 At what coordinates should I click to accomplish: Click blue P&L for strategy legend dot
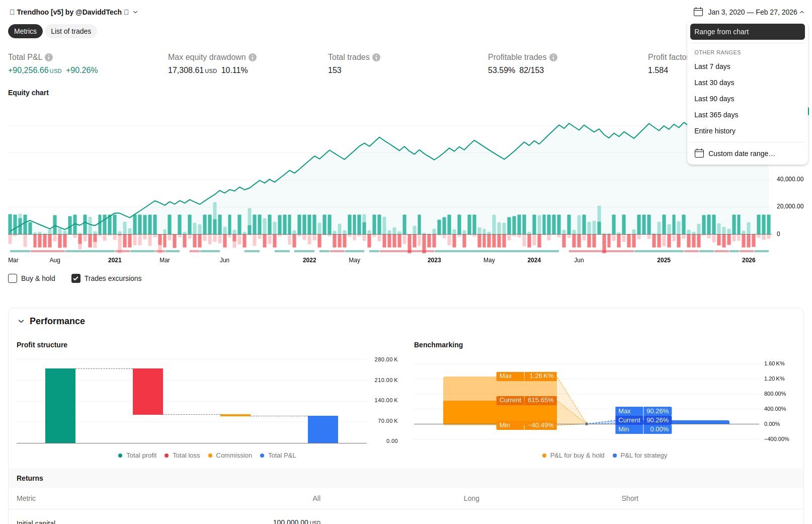click(x=615, y=456)
